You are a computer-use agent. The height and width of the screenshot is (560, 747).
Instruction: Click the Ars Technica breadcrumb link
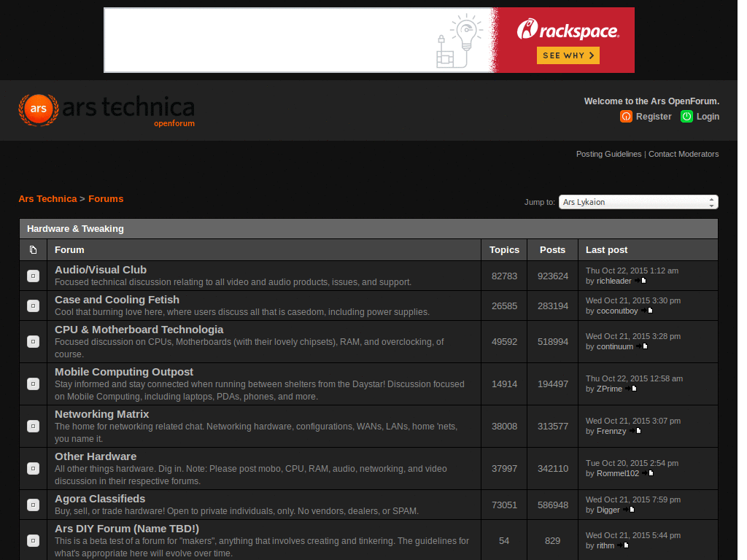pos(47,199)
